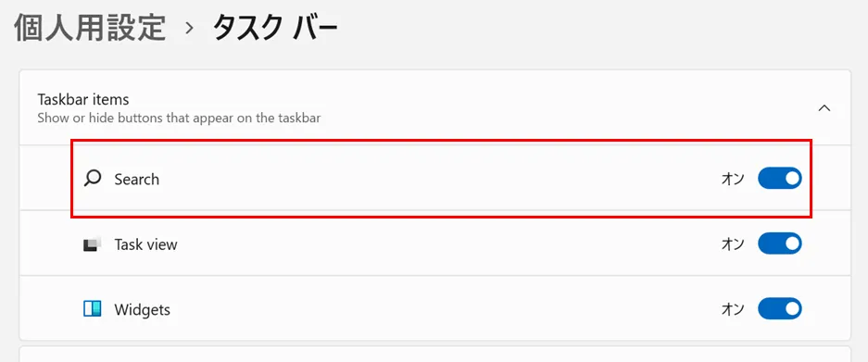
Task: Collapse the Taskbar items section chevron
Action: tap(824, 108)
